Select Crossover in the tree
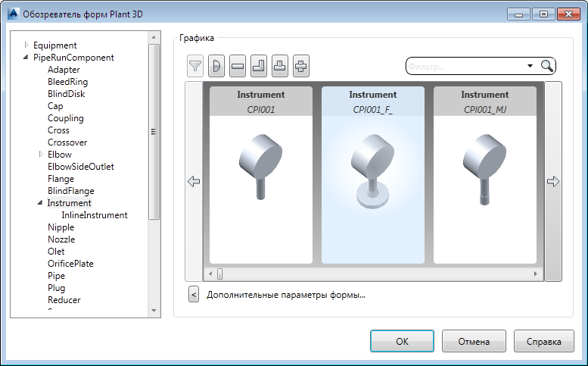This screenshot has width=588, height=366. (67, 142)
